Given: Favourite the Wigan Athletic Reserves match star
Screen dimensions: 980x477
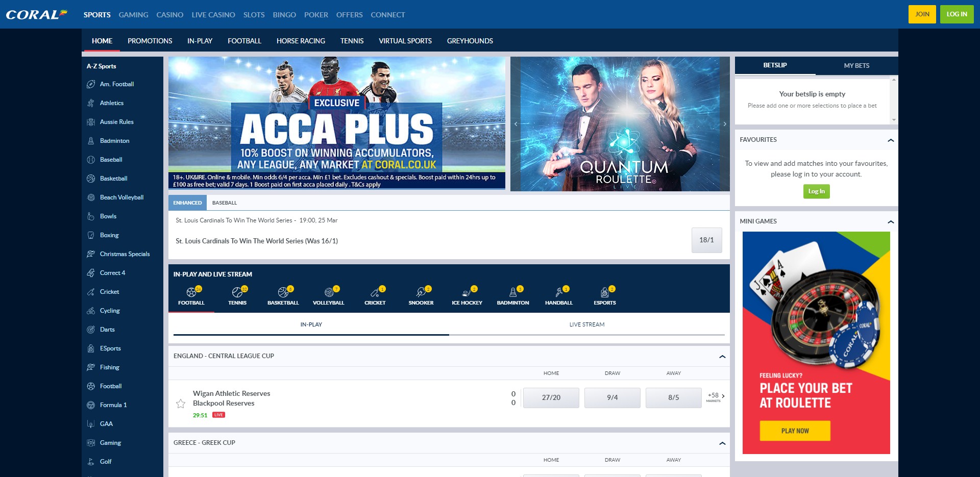Looking at the screenshot, I should 181,404.
